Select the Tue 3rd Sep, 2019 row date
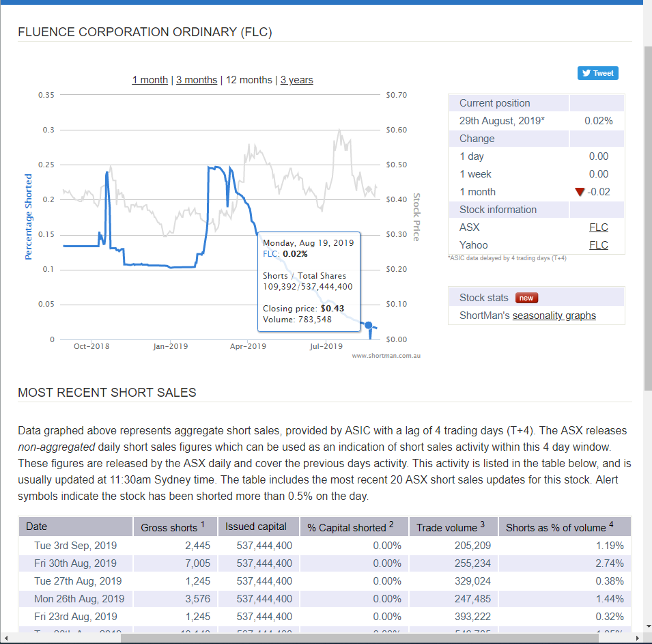This screenshot has width=652, height=644. (75, 546)
